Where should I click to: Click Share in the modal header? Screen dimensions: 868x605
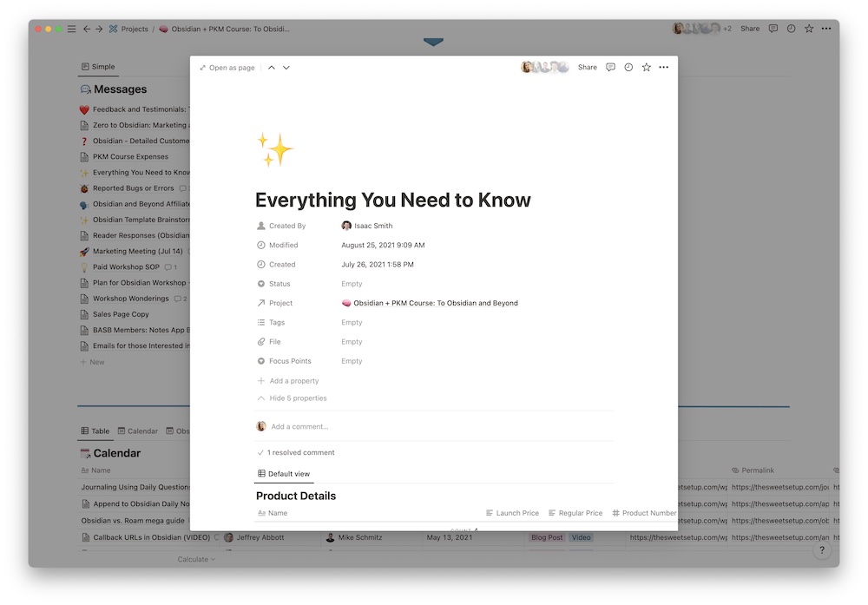tap(588, 67)
